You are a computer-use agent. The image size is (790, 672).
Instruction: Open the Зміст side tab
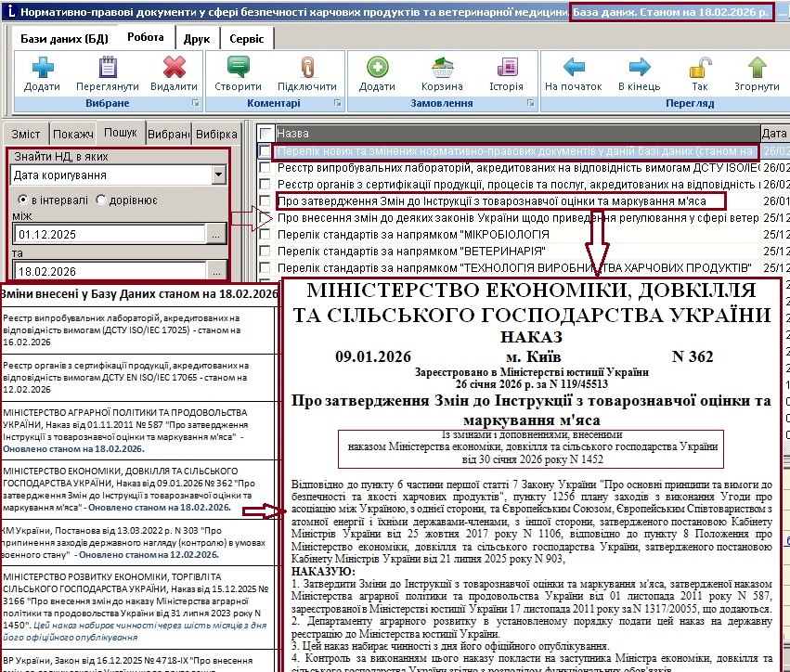click(x=25, y=133)
